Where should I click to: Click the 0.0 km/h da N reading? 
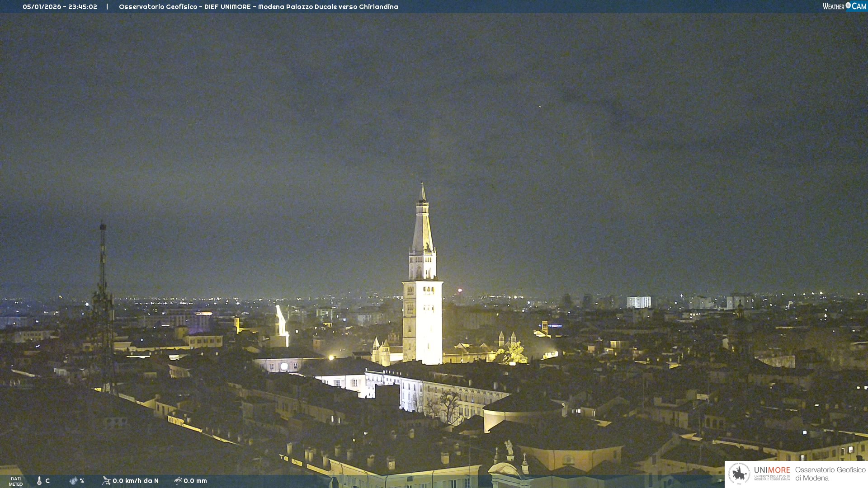pos(136,481)
